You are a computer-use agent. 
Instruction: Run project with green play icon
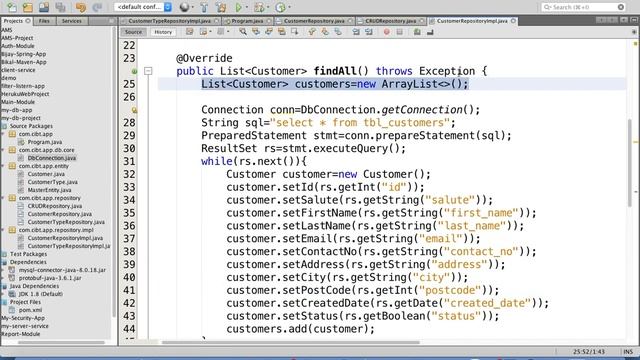tap(239, 7)
